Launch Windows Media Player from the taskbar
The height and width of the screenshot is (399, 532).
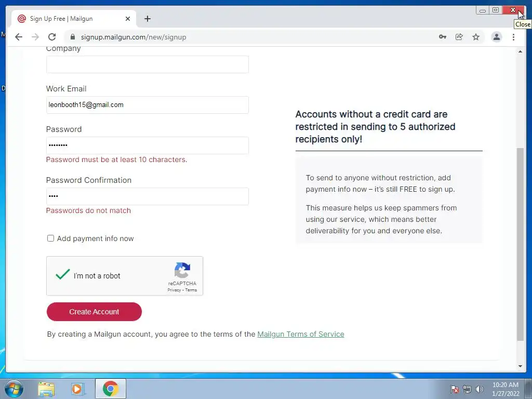[77, 389]
